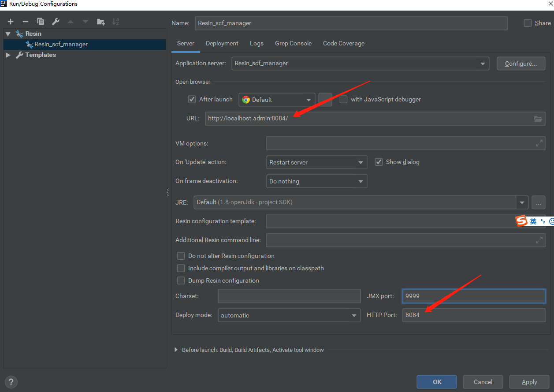Expand Additional Resin command line icon
Screen dimensions: 554x392
539,240
